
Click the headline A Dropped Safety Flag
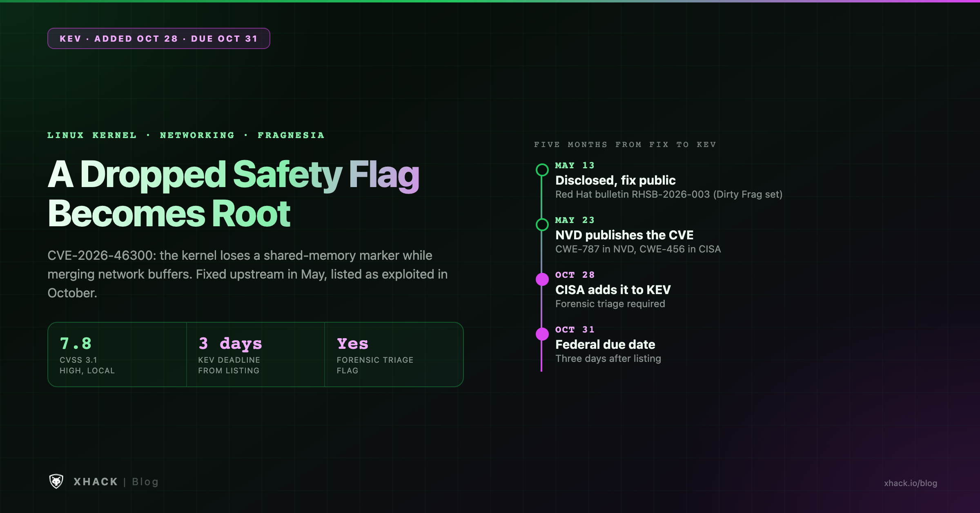click(x=234, y=175)
